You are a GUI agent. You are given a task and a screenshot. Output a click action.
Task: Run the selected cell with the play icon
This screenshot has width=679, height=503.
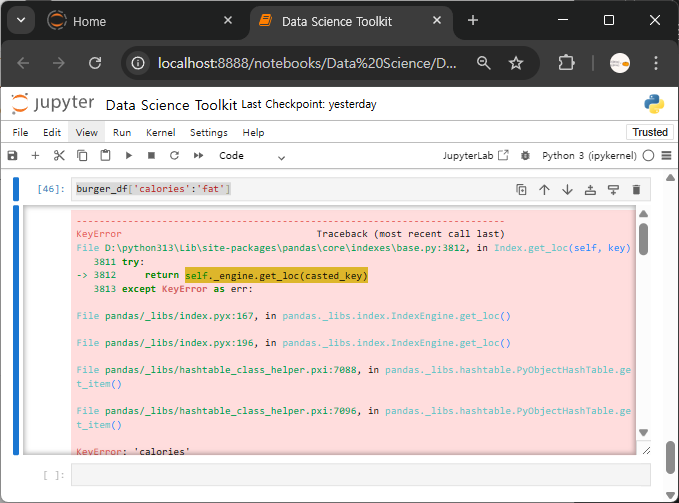click(129, 155)
